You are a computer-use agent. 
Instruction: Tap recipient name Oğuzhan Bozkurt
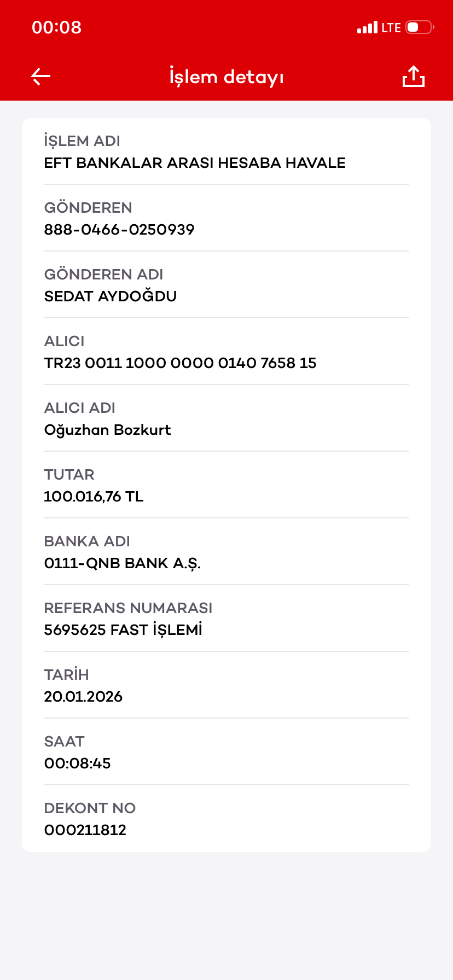[108, 430]
